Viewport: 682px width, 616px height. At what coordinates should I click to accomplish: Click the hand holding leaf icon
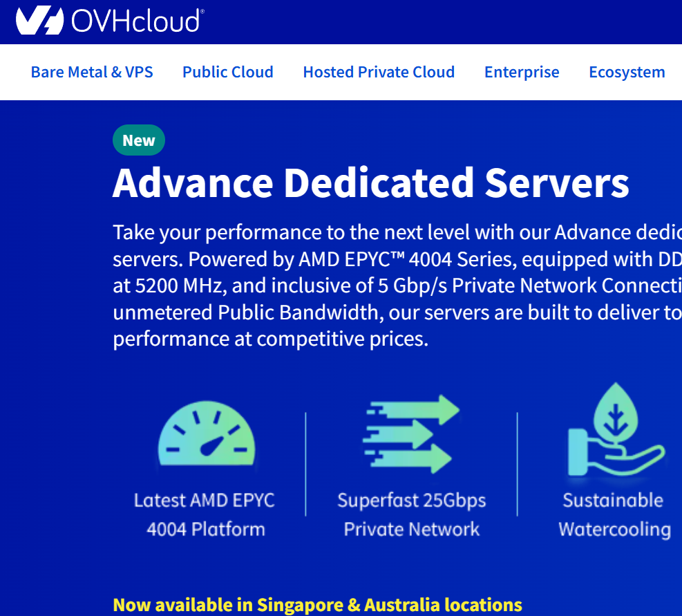[616, 429]
